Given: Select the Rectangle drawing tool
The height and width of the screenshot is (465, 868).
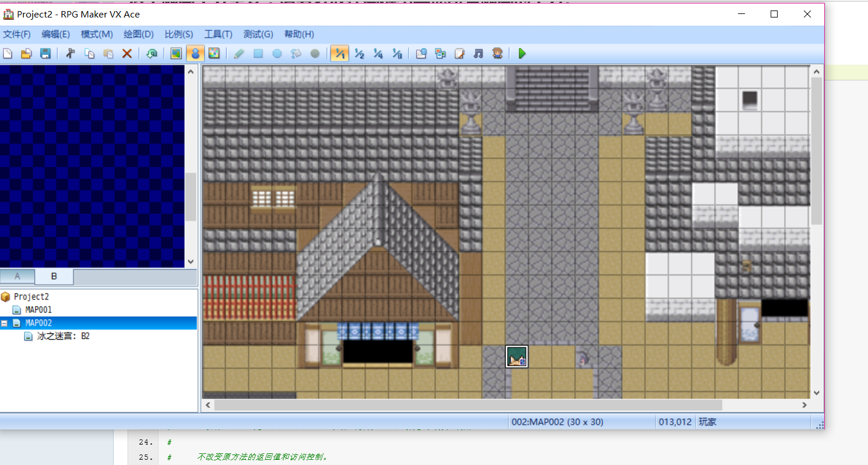Looking at the screenshot, I should [258, 54].
